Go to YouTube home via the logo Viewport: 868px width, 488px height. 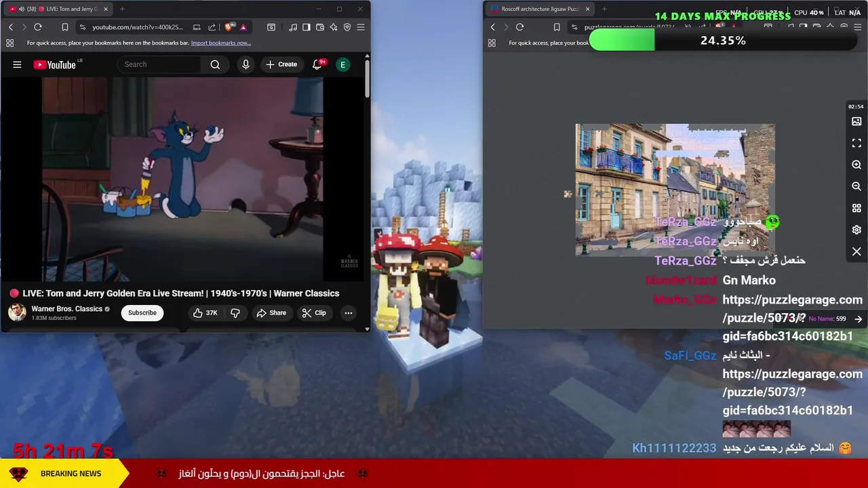(54, 64)
